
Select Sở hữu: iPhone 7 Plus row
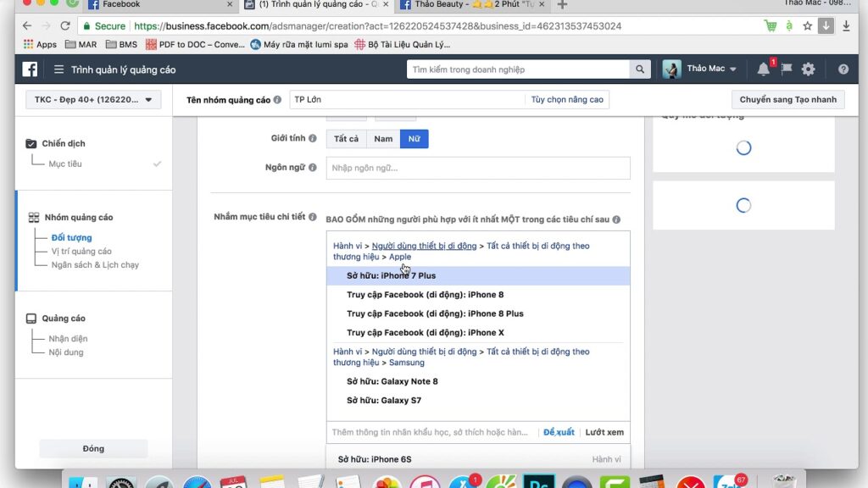pyautogui.click(x=478, y=275)
